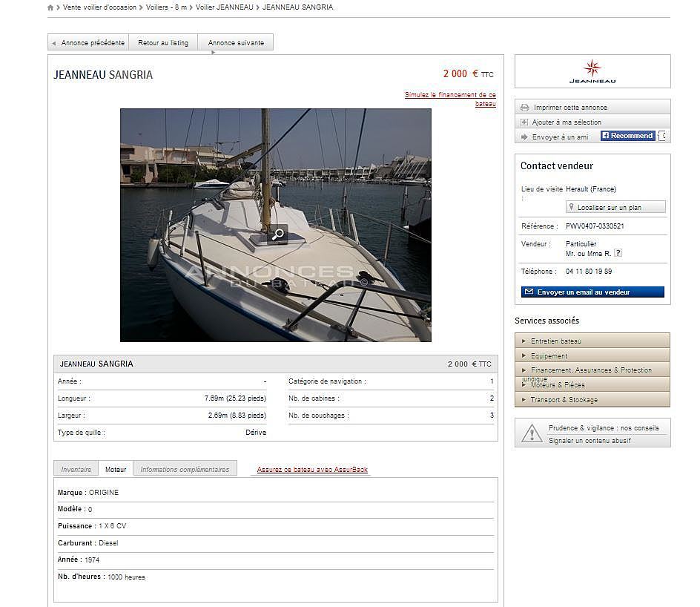Viewport: 700px width, 607px height.
Task: Go to Annonce précédente
Action: click(88, 43)
